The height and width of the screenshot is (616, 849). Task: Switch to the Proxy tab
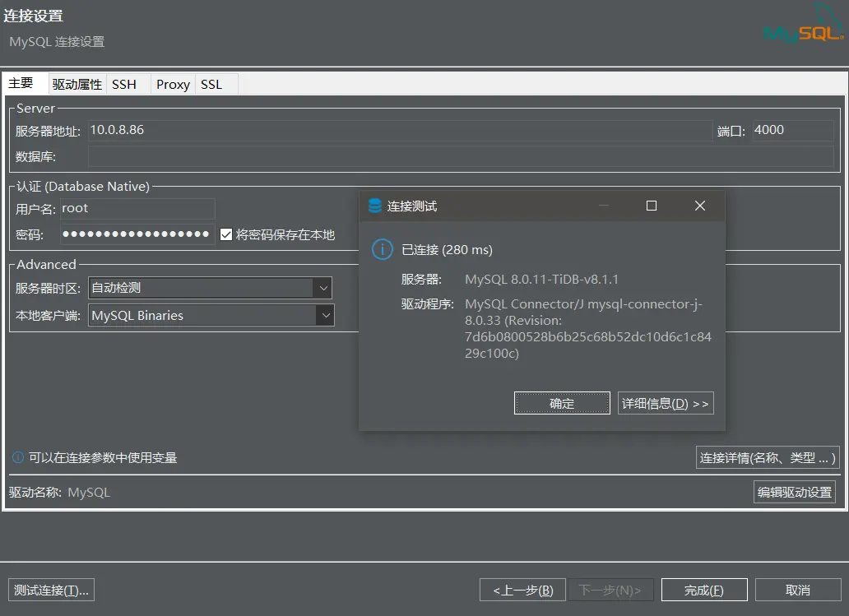click(x=172, y=83)
